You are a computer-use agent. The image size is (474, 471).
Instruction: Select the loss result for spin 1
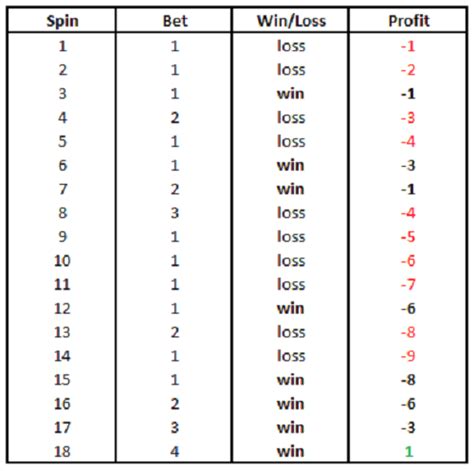tap(291, 46)
